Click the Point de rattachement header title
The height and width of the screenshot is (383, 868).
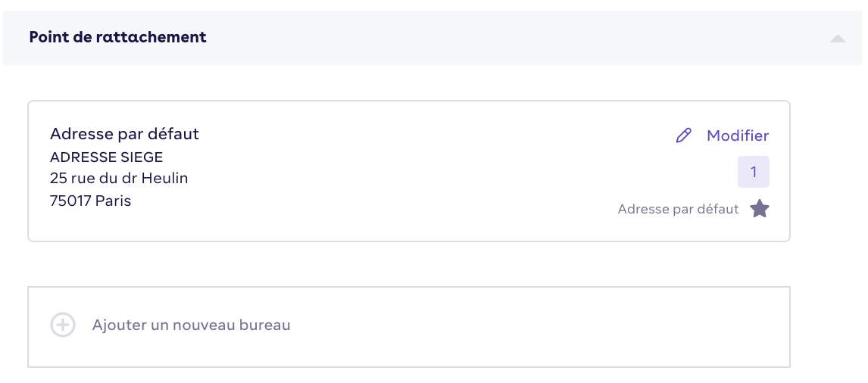tap(117, 37)
